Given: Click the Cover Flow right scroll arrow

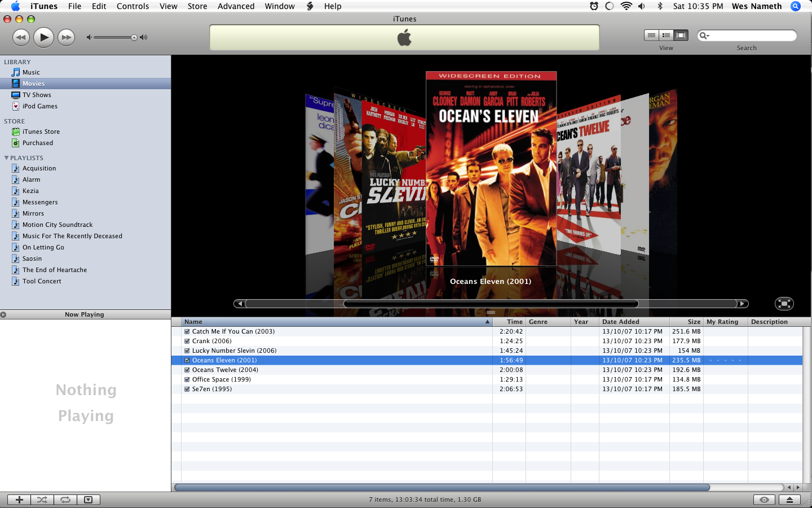Looking at the screenshot, I should (x=743, y=304).
